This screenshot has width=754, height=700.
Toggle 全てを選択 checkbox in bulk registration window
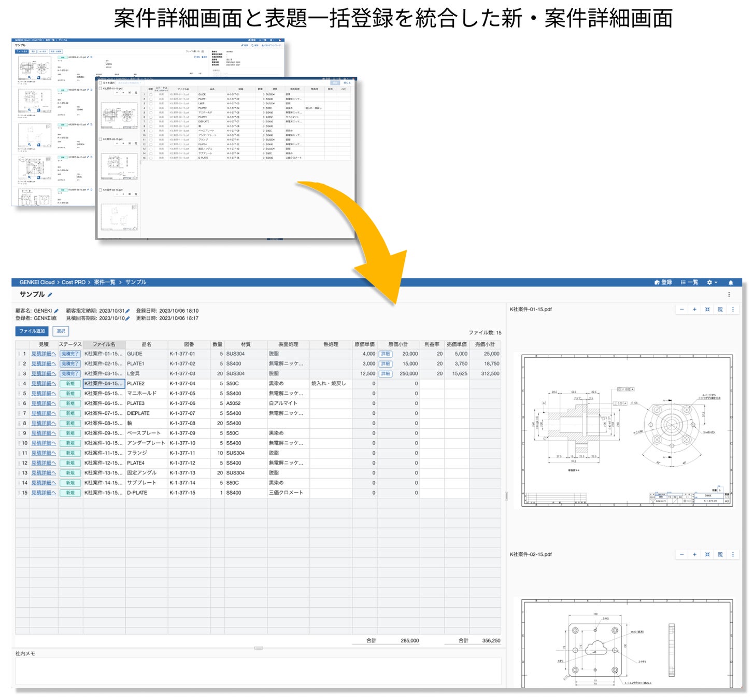101,83
